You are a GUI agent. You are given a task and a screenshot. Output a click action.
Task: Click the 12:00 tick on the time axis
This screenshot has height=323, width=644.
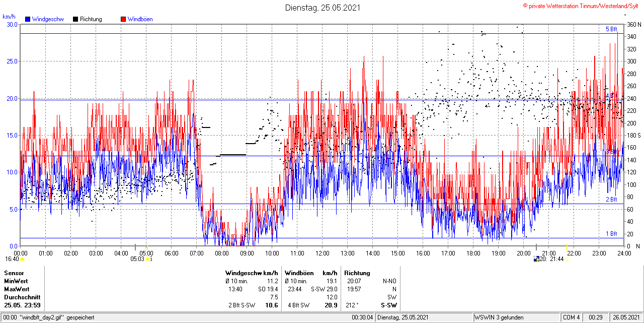pyautogui.click(x=323, y=253)
